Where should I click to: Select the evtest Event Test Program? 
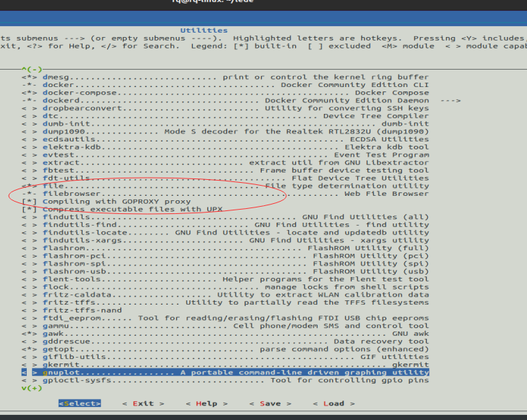coord(225,155)
